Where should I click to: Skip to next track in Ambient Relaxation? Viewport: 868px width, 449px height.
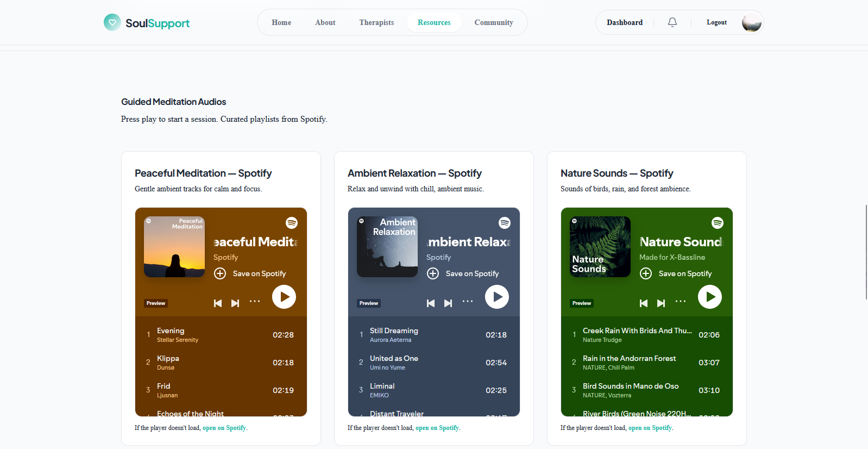coord(448,303)
